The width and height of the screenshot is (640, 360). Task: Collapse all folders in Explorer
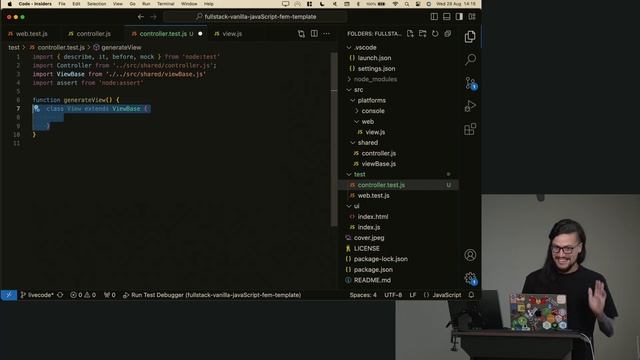tap(448, 34)
